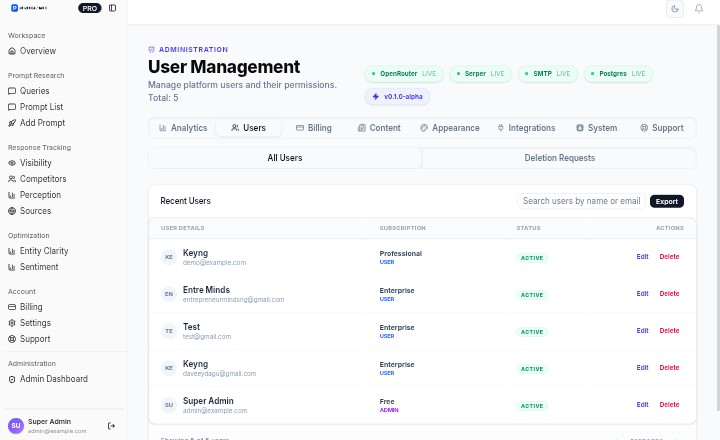
Task: Toggle the sidebar collapse icon
Action: click(112, 8)
